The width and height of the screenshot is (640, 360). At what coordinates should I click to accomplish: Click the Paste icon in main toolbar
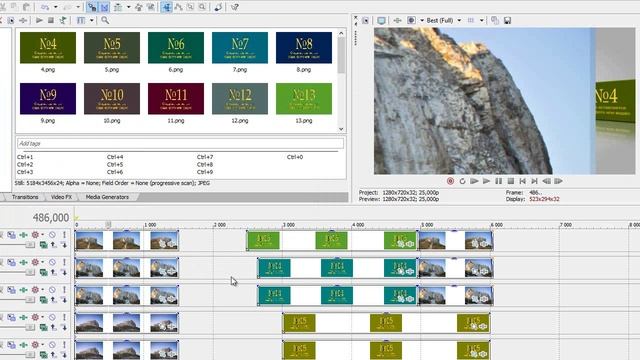pos(27,7)
